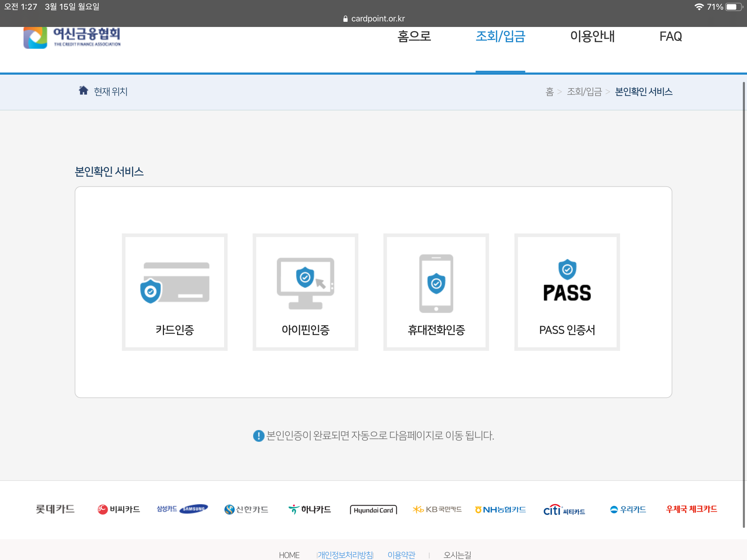This screenshot has height=560, width=747.
Task: Select the 조회/입금 navigation tab
Action: tap(500, 36)
